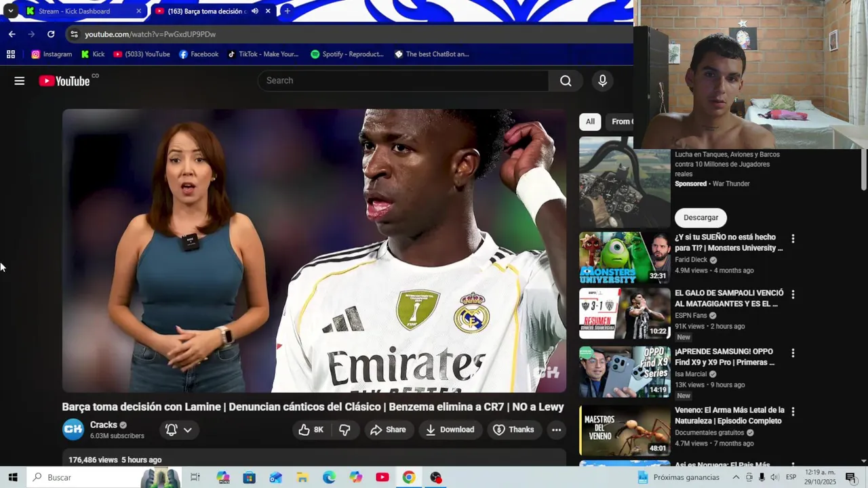This screenshot has width=868, height=488.
Task: Open the red YouTube taskbar app
Action: (x=382, y=477)
